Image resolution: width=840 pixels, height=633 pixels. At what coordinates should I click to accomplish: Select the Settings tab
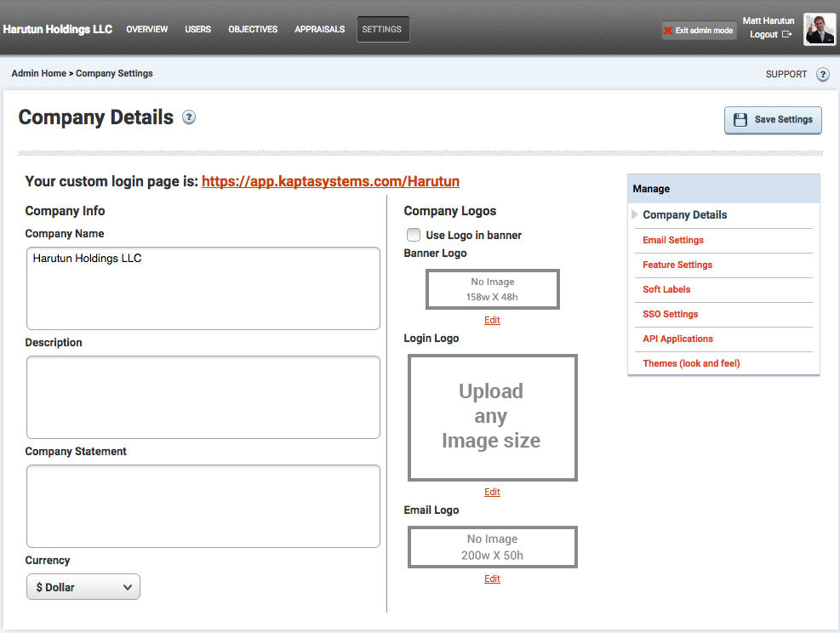coord(382,30)
